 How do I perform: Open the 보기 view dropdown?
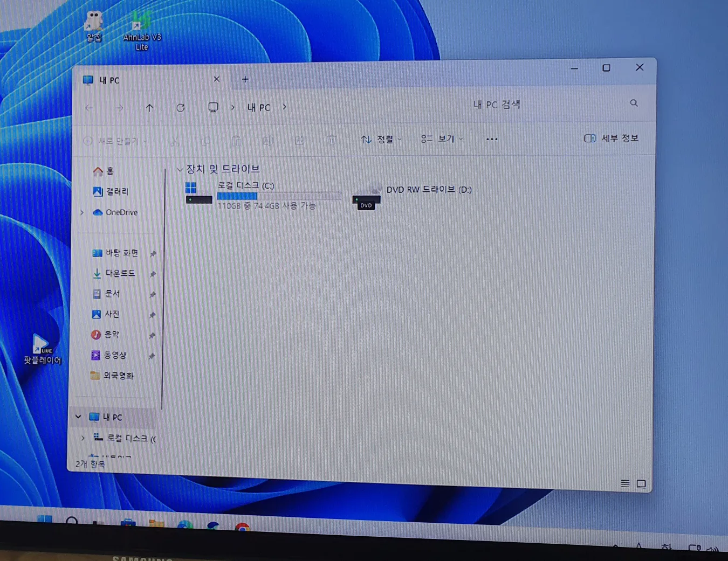point(442,139)
